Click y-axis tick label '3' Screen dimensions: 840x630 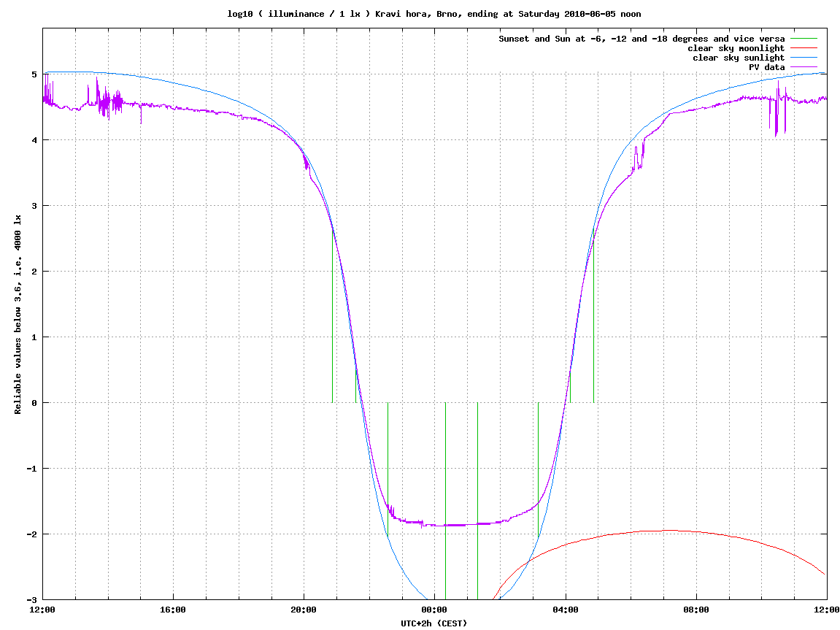34,206
